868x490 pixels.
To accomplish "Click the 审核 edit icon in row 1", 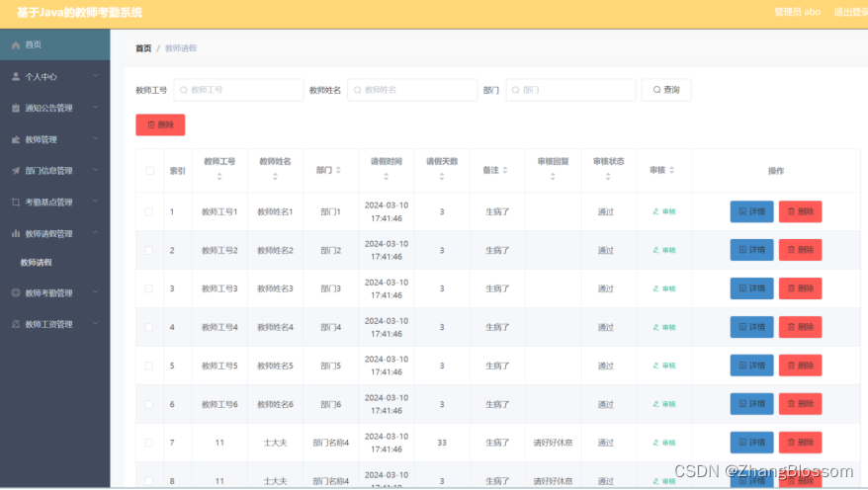I will [x=656, y=211].
